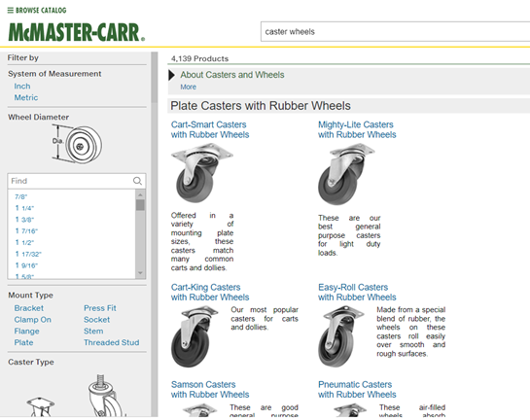530x420 pixels.
Task: Click the plate caster type drawing
Action: point(41,406)
